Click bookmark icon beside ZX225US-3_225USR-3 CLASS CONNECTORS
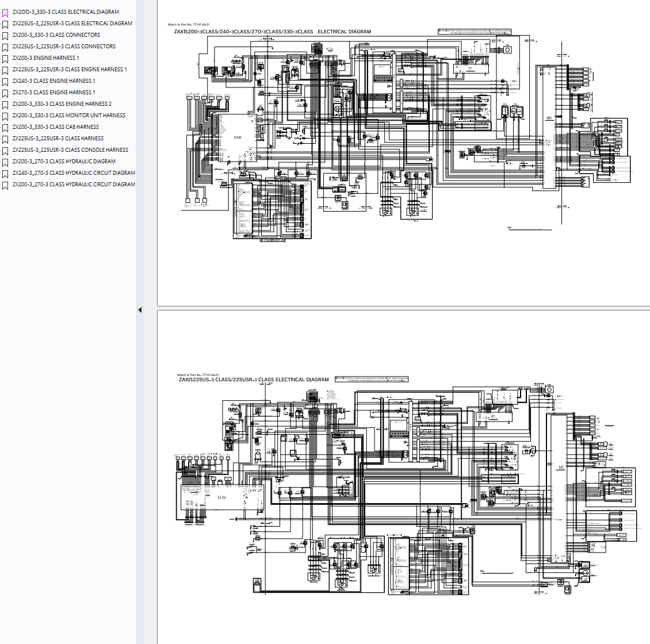This screenshot has width=650, height=644. [x=5, y=48]
